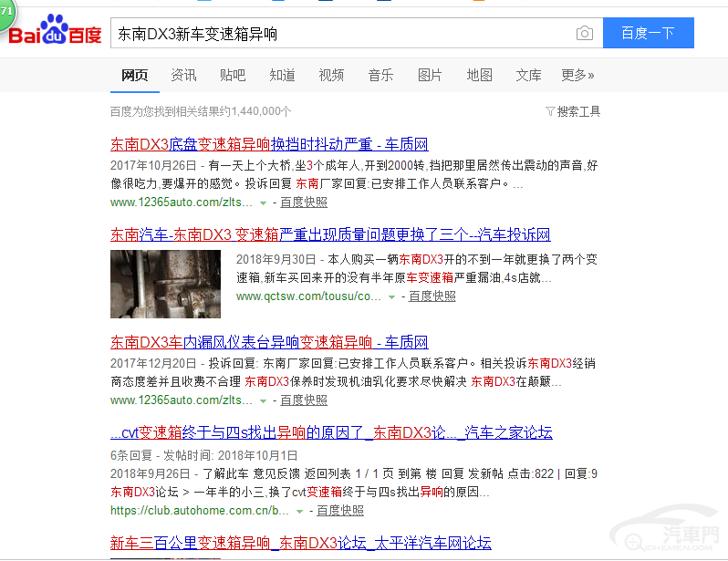Open the camera image search icon

click(585, 33)
